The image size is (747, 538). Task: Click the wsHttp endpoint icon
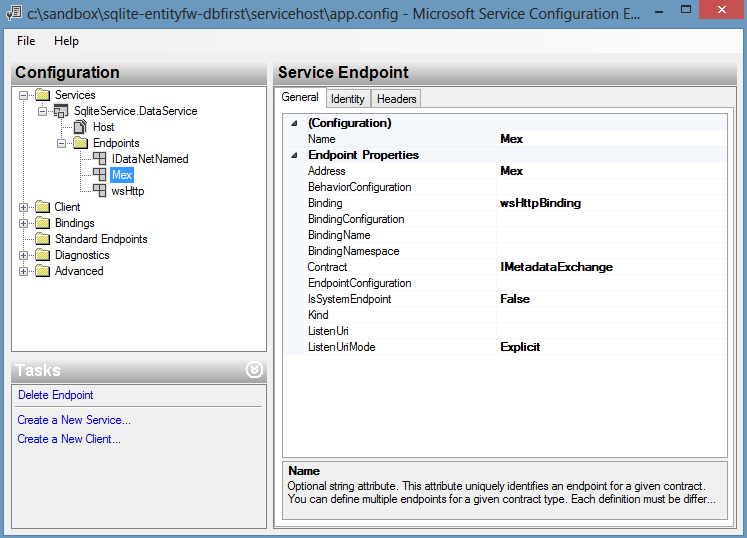pos(100,191)
